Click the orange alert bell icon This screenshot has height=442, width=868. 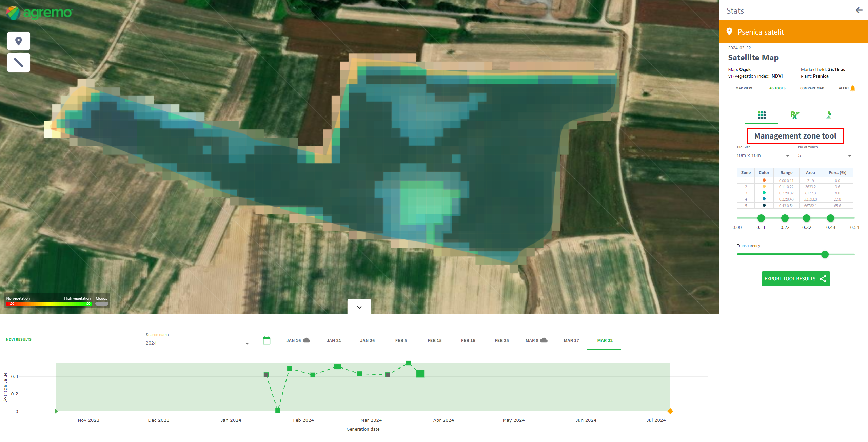tap(853, 88)
